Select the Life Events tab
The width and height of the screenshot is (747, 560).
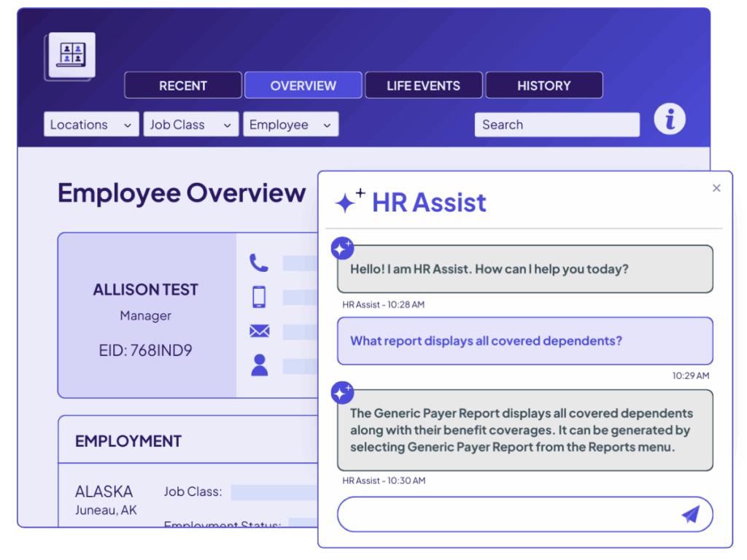(x=423, y=85)
